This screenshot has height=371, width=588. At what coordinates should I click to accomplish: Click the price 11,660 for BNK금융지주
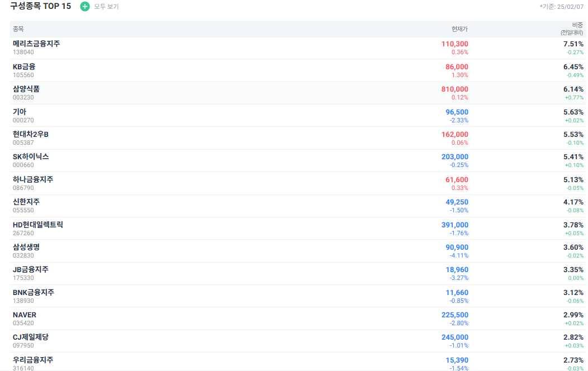click(x=457, y=292)
